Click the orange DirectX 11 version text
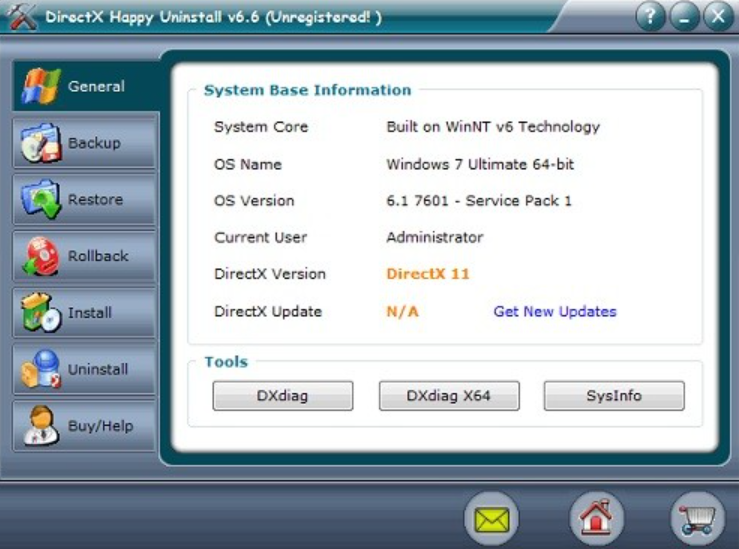 coord(428,274)
